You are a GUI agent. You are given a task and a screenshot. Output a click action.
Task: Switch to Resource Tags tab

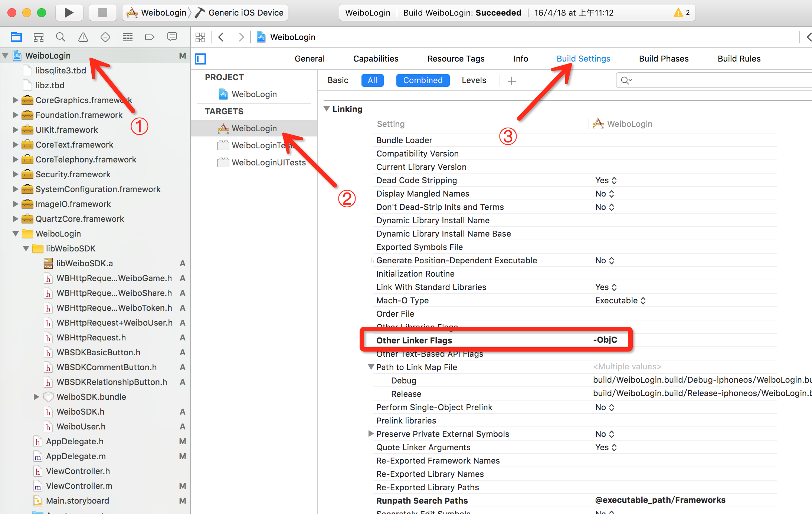click(456, 59)
